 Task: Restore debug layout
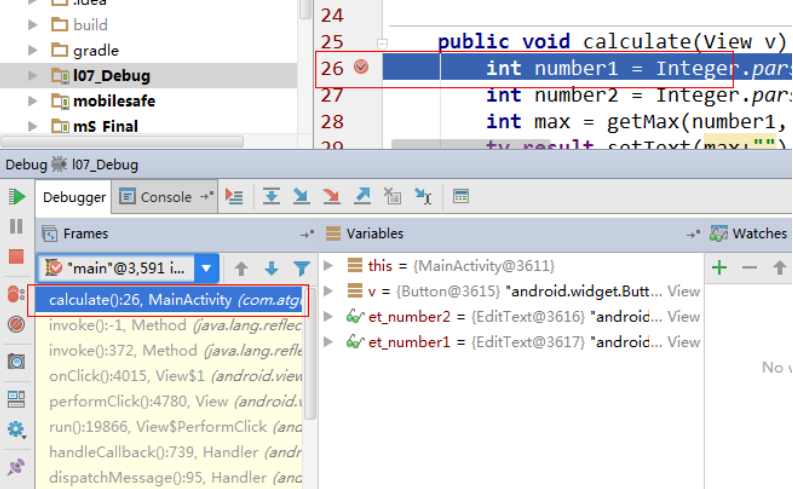[x=16, y=399]
